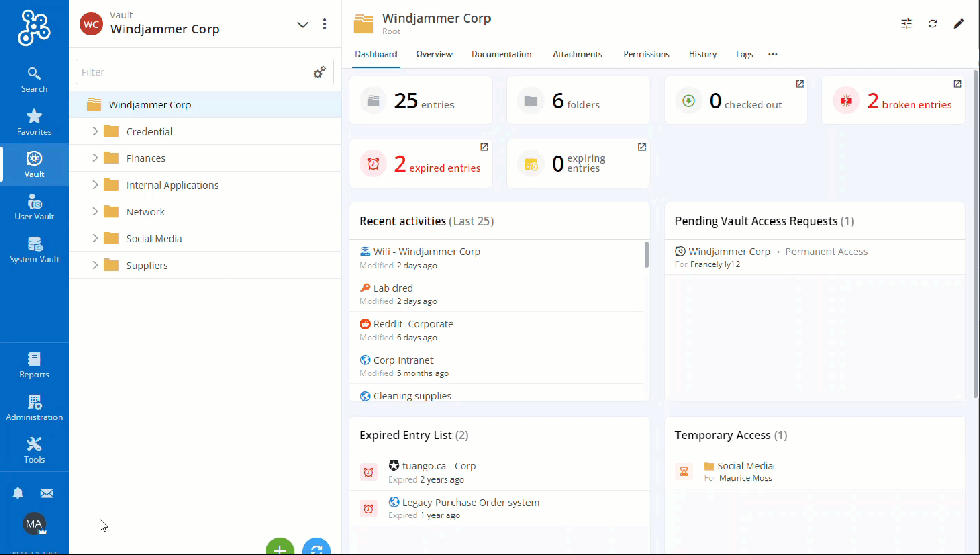Click the green add entry button
Screen dimensions: 980x555
point(280,548)
